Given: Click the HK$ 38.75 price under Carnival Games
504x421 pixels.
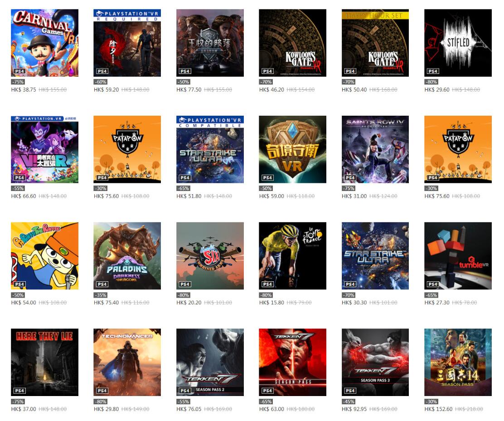Looking at the screenshot, I should pyautogui.click(x=24, y=90).
